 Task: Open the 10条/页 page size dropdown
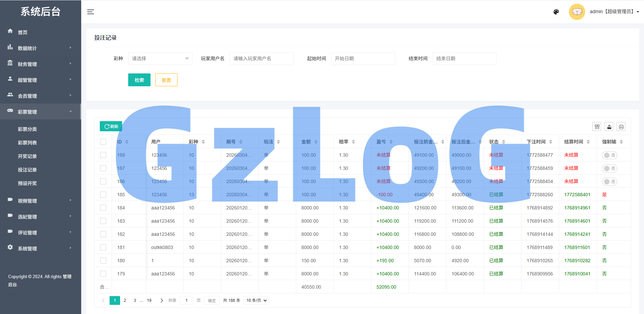(x=256, y=300)
